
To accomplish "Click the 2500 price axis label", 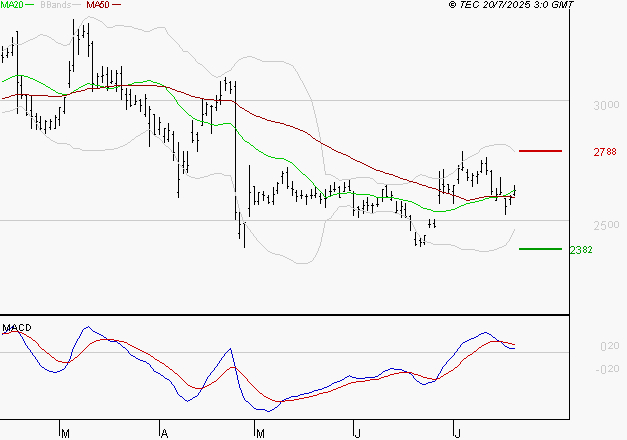I will (x=605, y=224).
